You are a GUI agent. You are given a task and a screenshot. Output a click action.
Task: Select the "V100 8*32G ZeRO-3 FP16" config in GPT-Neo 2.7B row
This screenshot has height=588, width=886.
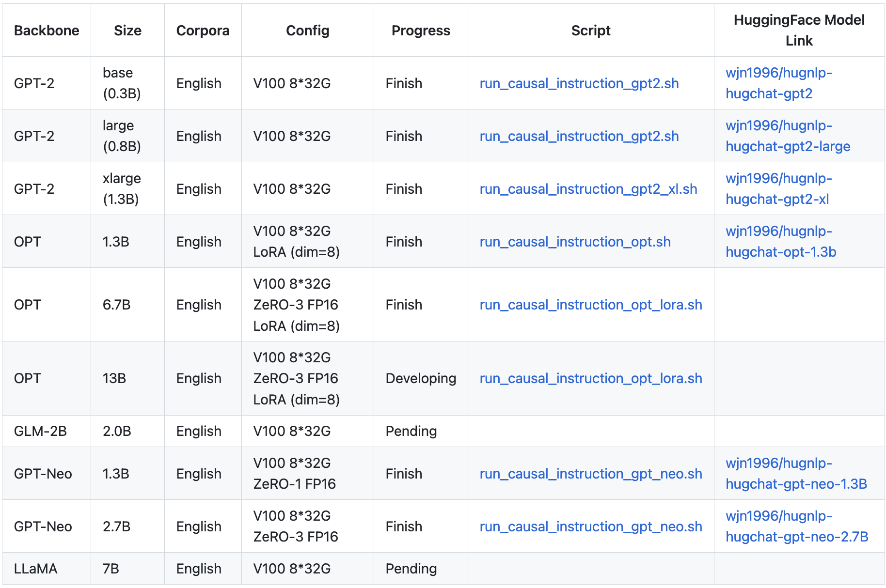pyautogui.click(x=308, y=526)
